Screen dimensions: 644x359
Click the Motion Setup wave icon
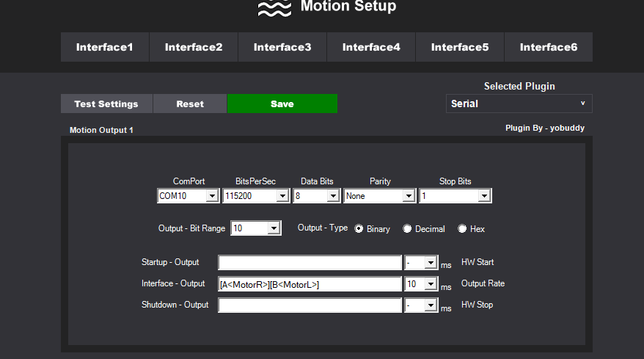click(274, 8)
